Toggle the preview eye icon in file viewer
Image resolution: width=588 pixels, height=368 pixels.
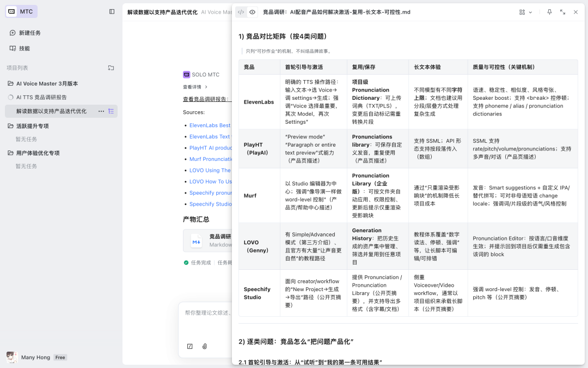[x=252, y=11]
